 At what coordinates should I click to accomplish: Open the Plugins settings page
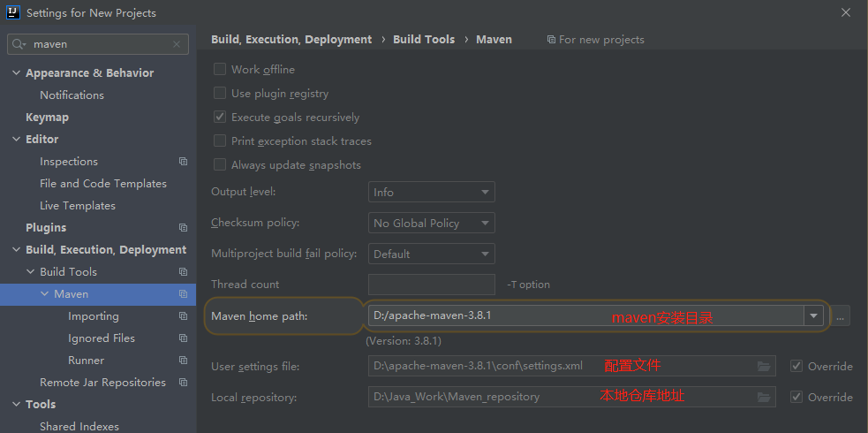coord(46,228)
